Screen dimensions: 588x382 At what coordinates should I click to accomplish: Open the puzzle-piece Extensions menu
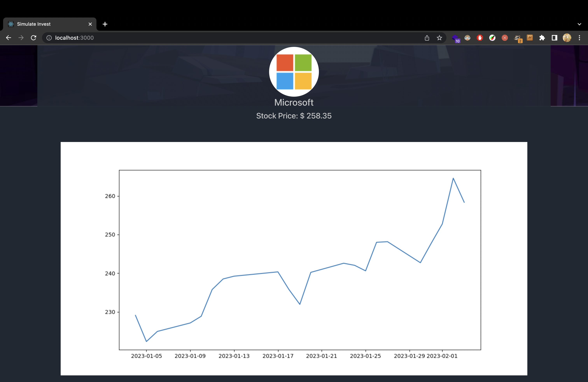pos(542,38)
